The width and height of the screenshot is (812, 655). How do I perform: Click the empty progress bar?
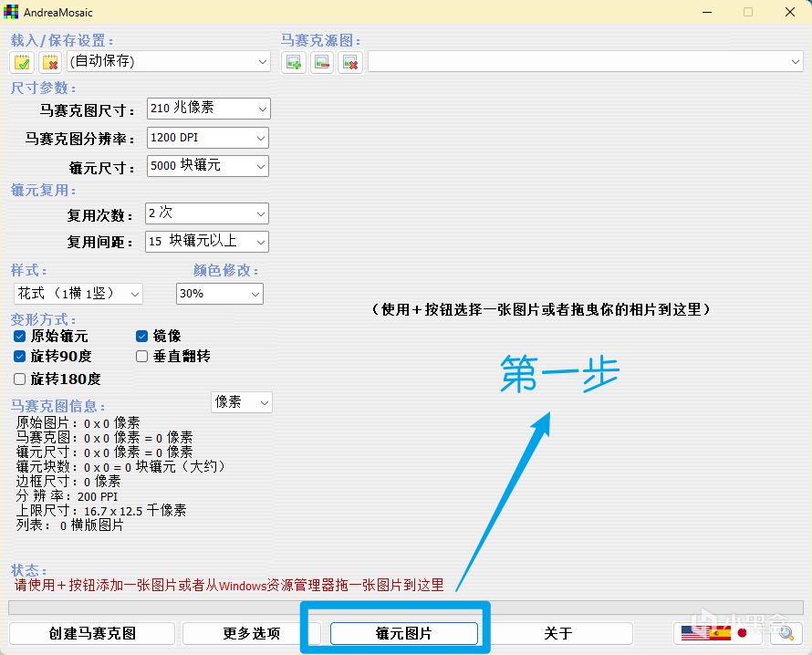coord(406,608)
